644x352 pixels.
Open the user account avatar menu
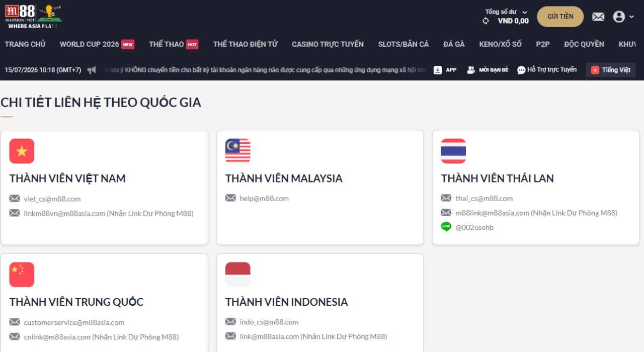(623, 17)
